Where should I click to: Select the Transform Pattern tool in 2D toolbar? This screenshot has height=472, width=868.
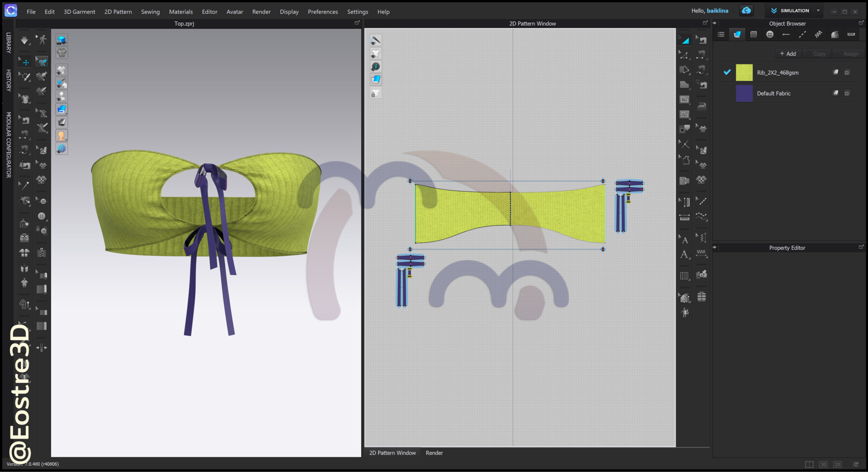click(685, 39)
